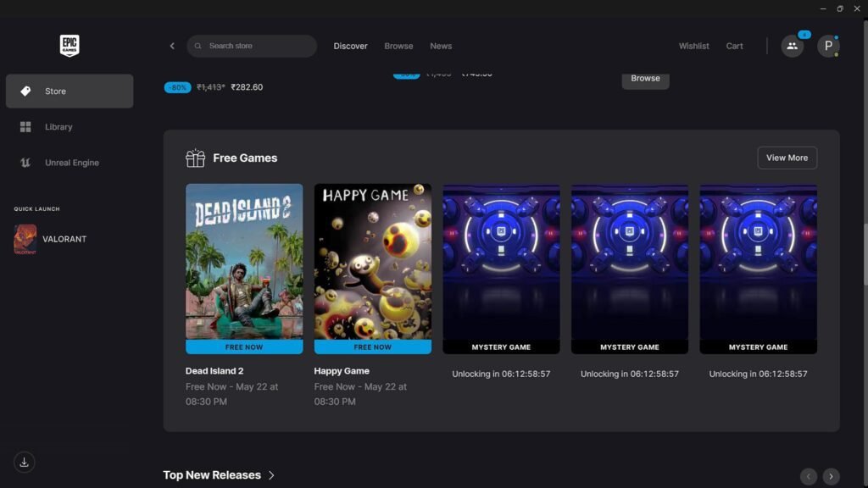This screenshot has height=488, width=868.
Task: Click FREE NOW banner under Happy Game
Action: coord(373,347)
